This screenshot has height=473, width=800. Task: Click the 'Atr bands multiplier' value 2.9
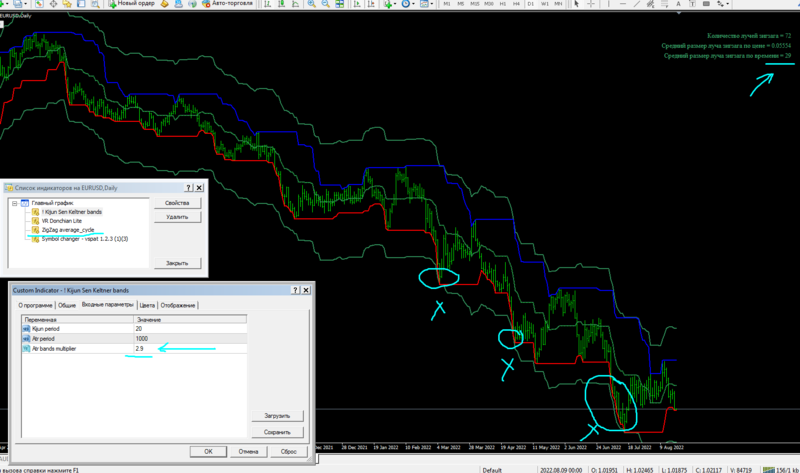(140, 347)
